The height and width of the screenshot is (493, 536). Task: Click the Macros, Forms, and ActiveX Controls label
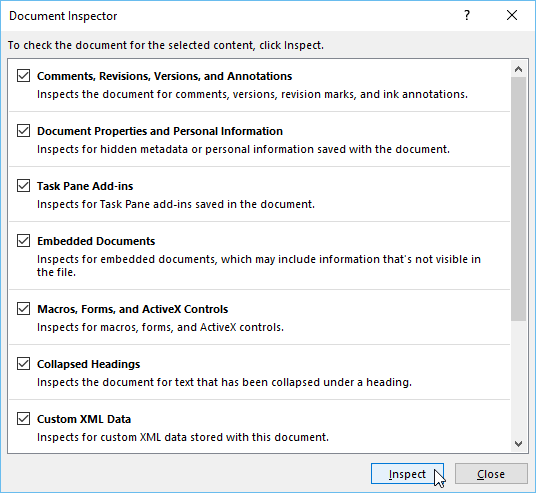tap(133, 309)
